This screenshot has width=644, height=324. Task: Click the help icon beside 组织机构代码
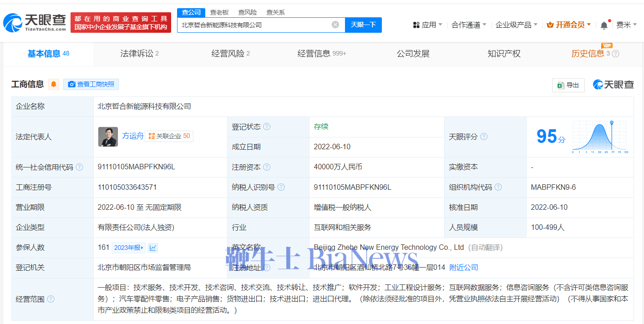pos(498,187)
